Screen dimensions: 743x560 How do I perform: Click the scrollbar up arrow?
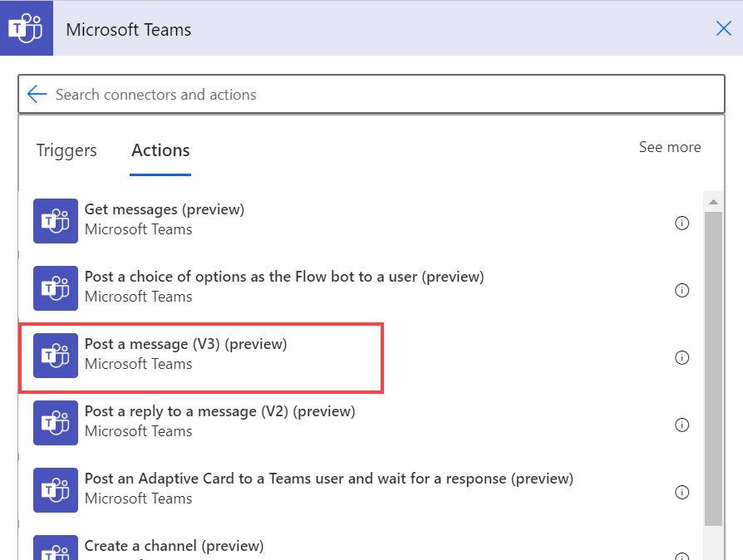coord(713,202)
